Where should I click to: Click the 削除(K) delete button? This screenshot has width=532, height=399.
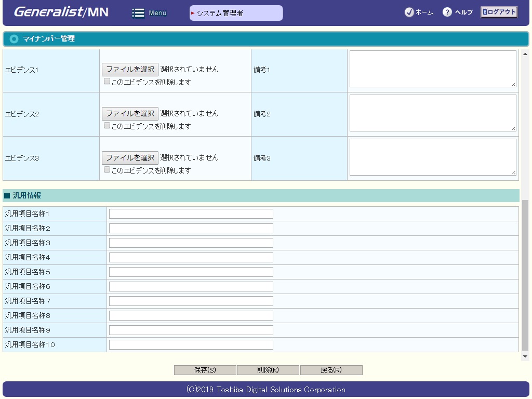point(268,370)
